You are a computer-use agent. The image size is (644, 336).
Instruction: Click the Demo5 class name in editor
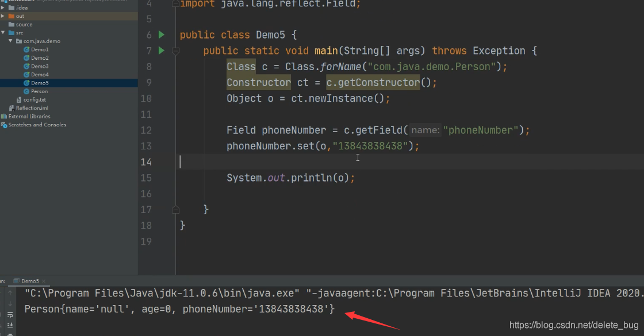point(270,35)
